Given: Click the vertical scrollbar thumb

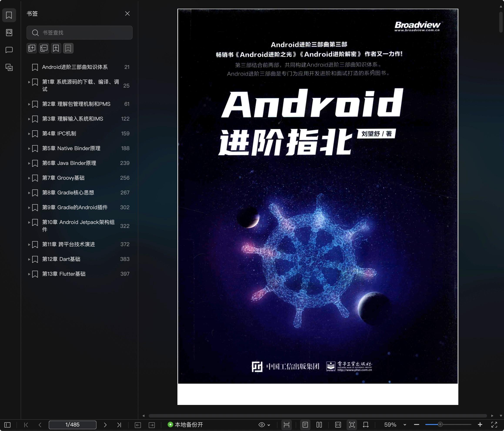Looking at the screenshot, I should [x=501, y=22].
